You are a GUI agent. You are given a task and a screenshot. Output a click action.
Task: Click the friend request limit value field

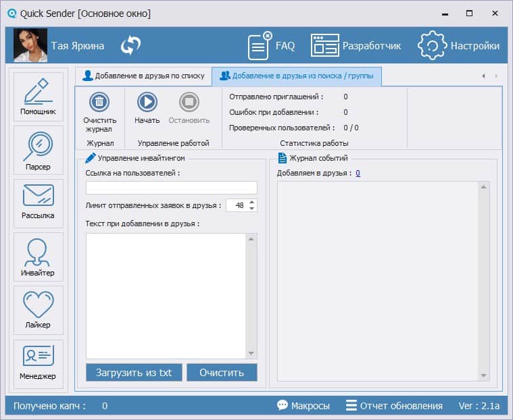point(237,205)
